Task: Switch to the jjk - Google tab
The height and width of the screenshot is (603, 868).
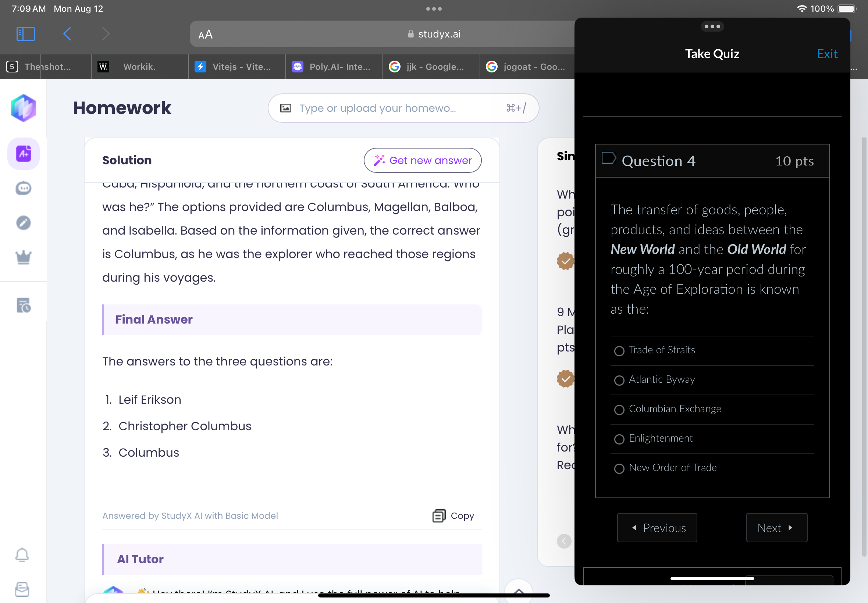Action: tap(431, 67)
